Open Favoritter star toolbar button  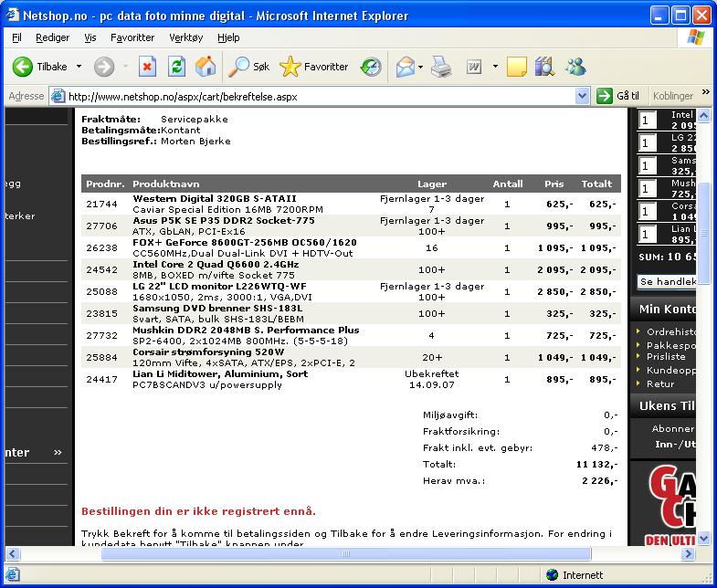[x=290, y=67]
